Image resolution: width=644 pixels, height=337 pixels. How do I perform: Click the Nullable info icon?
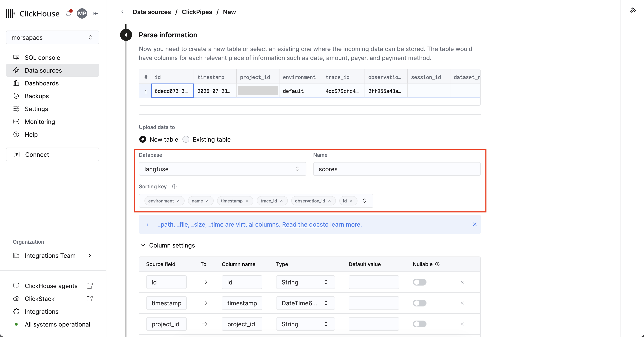click(x=437, y=264)
